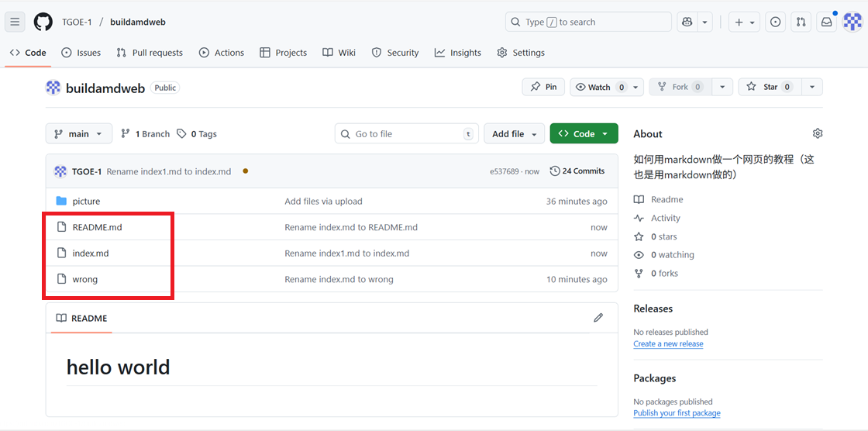The image size is (868, 431).
Task: Open Copilot chat icon
Action: [x=687, y=22]
